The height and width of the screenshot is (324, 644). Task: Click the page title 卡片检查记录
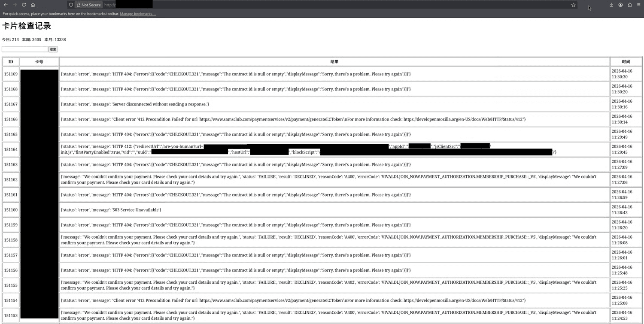(27, 26)
